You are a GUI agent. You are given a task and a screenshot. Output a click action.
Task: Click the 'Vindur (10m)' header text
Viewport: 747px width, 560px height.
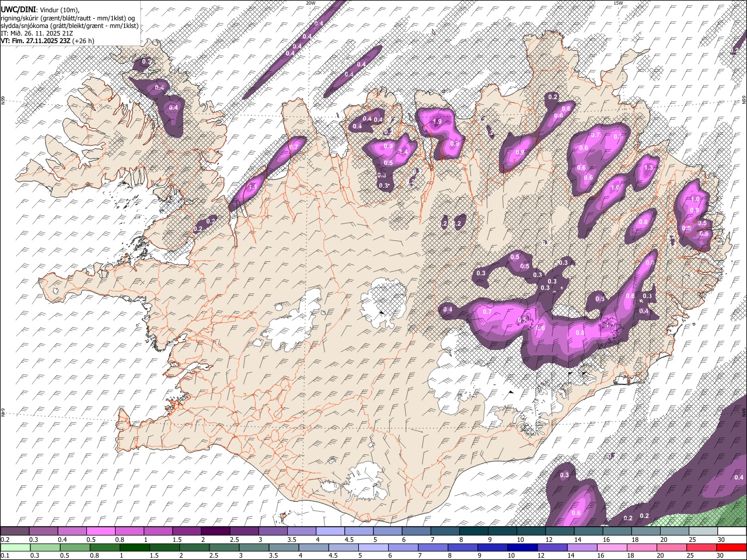[x=60, y=10]
